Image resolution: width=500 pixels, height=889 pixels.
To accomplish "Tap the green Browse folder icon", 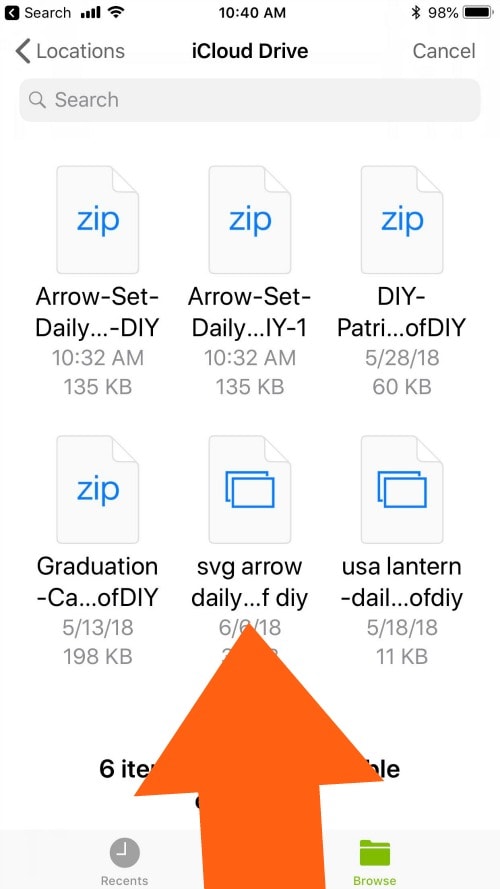I will pyautogui.click(x=375, y=852).
